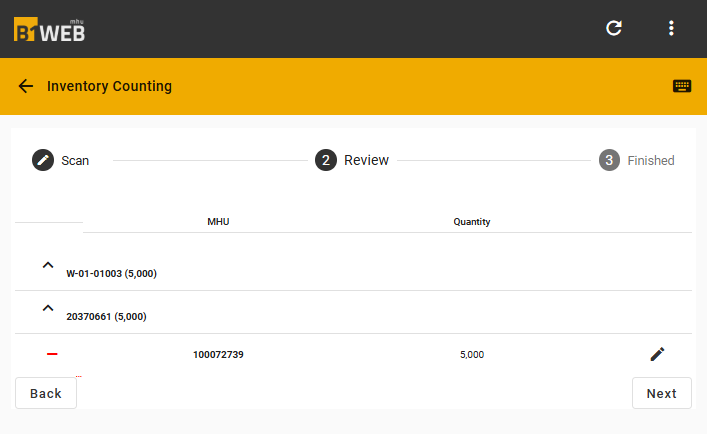This screenshot has height=434, width=707.
Task: Click the Back button
Action: tap(46, 393)
